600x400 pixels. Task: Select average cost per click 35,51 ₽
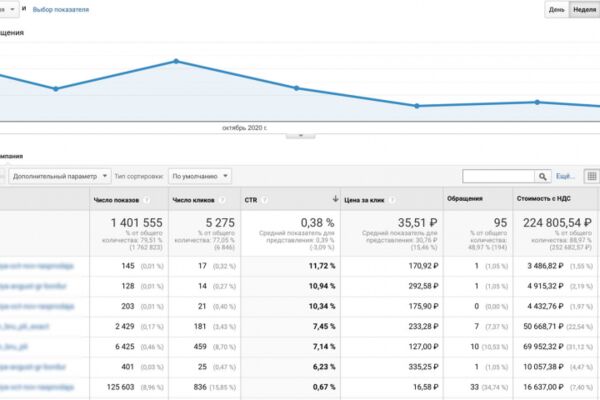pyautogui.click(x=417, y=222)
